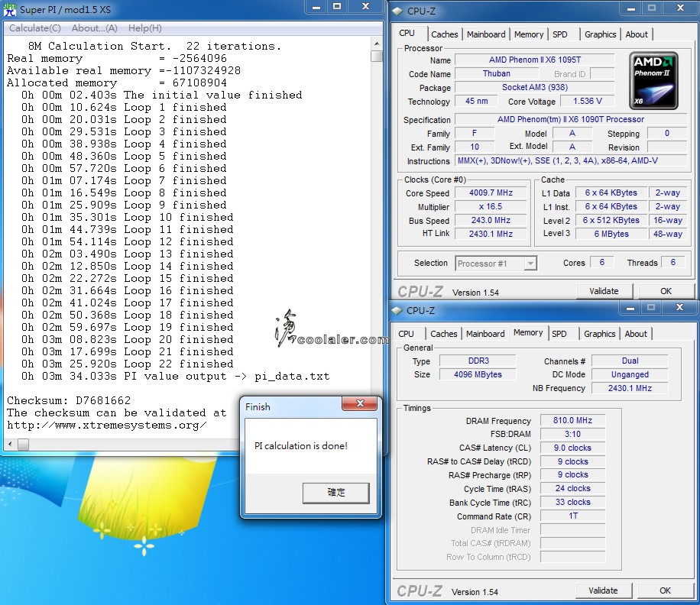Click the L1 Data cache value 6 x 64 KBytes
Viewport: 700px width, 605px height.
pyautogui.click(x=611, y=192)
